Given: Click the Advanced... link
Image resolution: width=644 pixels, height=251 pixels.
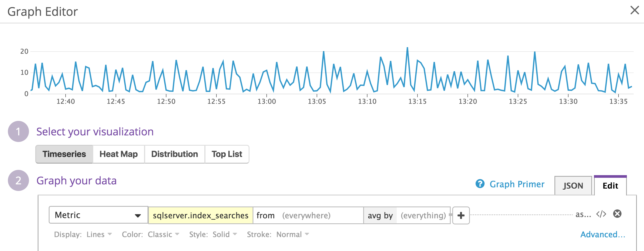Looking at the screenshot, I should point(602,234).
